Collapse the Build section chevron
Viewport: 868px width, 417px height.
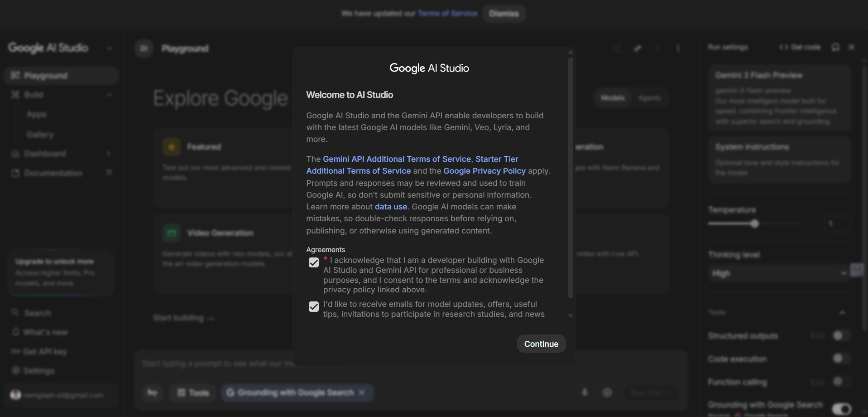click(x=109, y=95)
